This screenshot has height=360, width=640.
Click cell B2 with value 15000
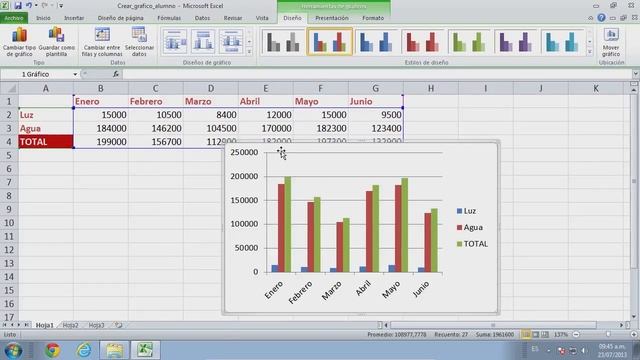[x=101, y=115]
